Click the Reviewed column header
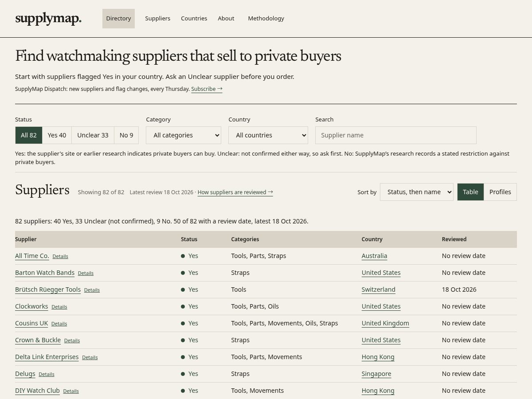 (x=454, y=239)
